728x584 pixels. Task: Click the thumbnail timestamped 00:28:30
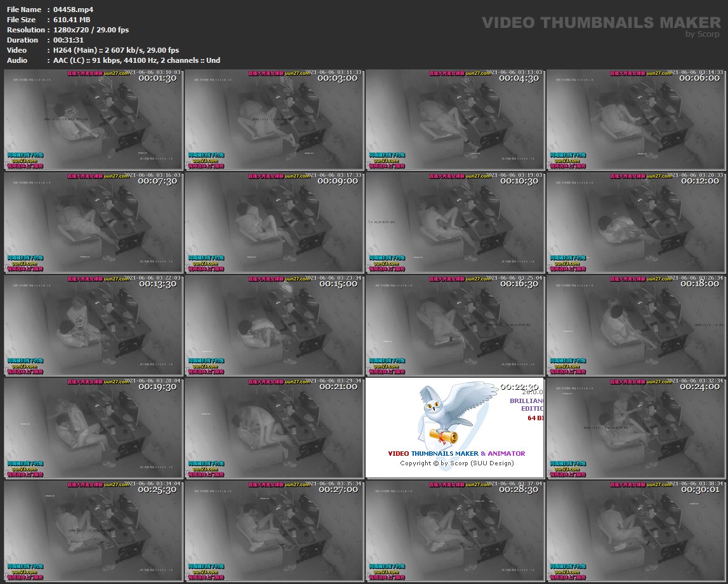(455, 531)
